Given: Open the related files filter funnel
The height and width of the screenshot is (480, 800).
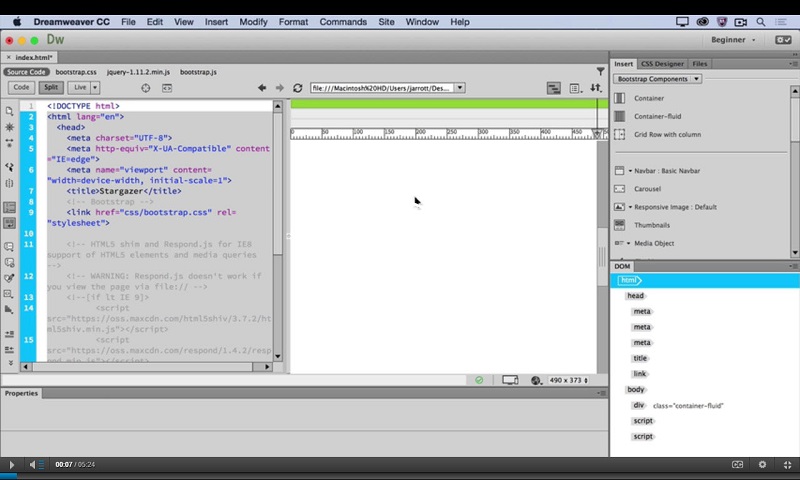Looking at the screenshot, I should pos(601,71).
